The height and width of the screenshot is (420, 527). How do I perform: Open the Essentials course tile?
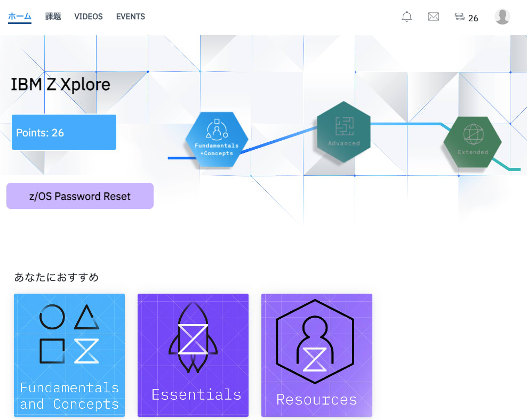coord(193,355)
